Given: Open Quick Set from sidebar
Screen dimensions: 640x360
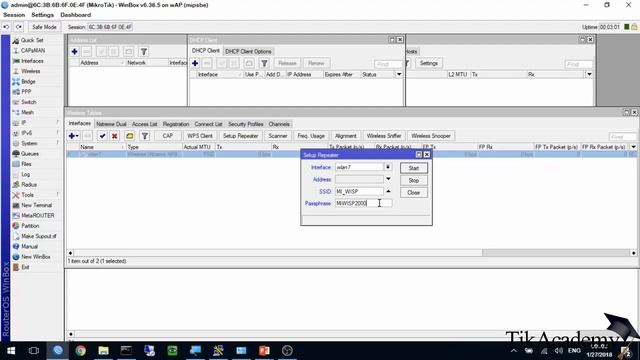Looking at the screenshot, I should [32, 40].
